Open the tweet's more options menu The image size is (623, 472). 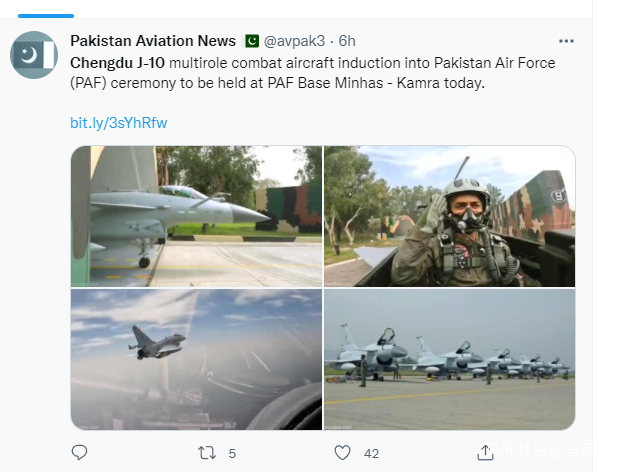pos(566,41)
